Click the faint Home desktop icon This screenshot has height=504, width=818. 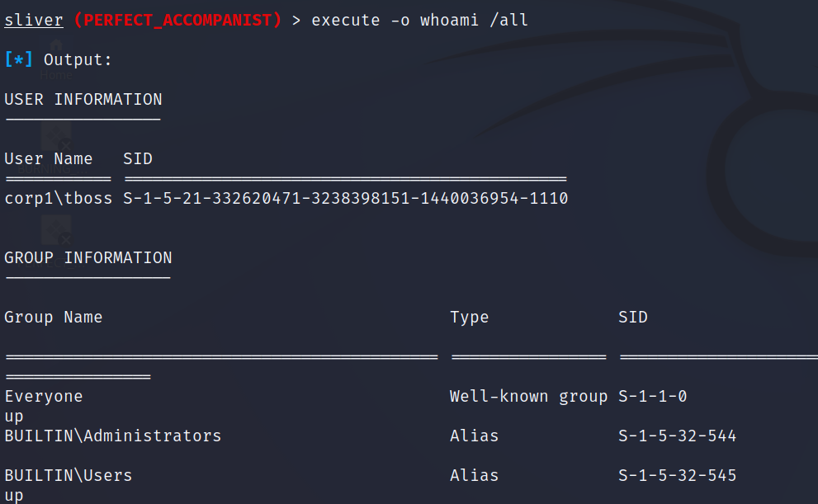click(x=56, y=59)
